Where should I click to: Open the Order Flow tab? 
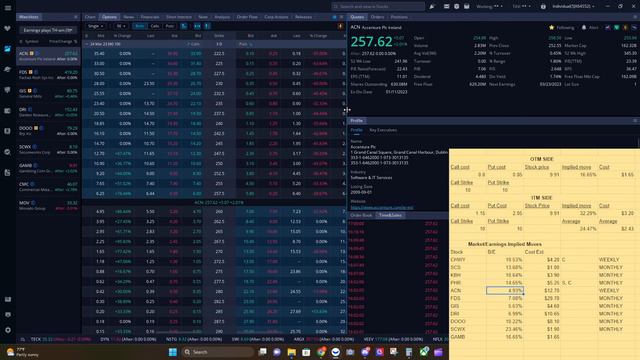[x=247, y=17]
